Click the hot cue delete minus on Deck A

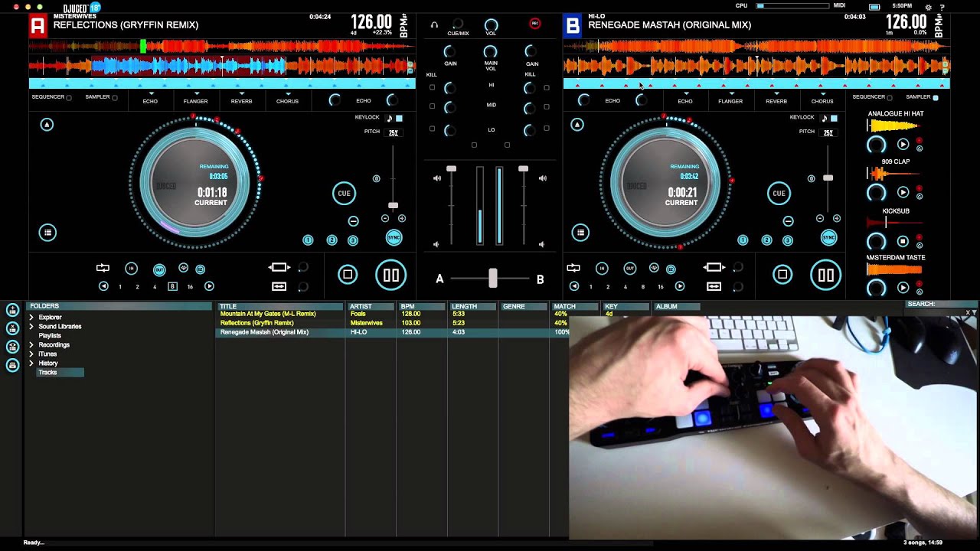(x=353, y=221)
